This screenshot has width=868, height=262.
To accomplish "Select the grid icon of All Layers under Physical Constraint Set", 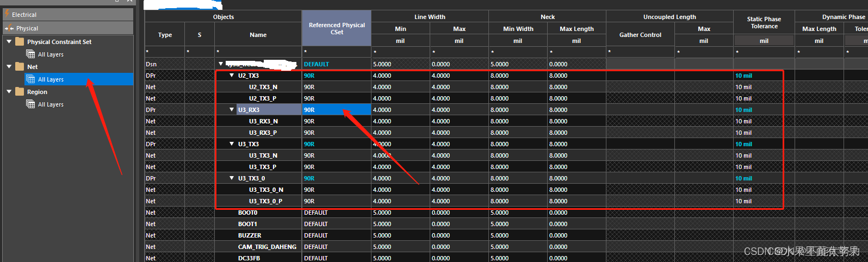I will (x=31, y=54).
